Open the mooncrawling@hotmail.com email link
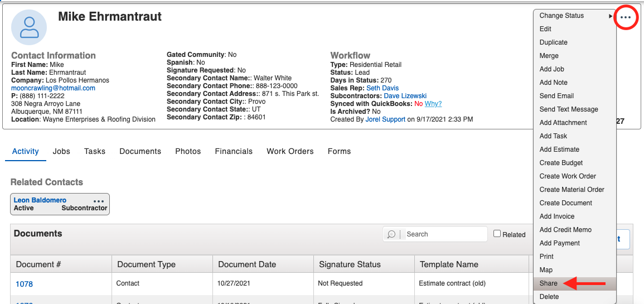644x304 pixels. (53, 88)
